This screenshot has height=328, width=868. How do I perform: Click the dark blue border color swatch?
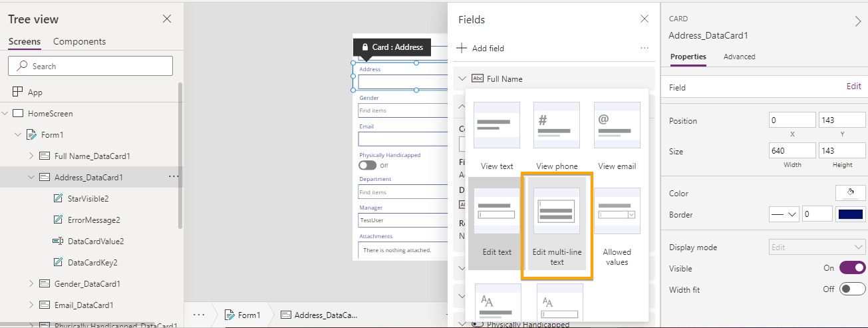click(850, 214)
